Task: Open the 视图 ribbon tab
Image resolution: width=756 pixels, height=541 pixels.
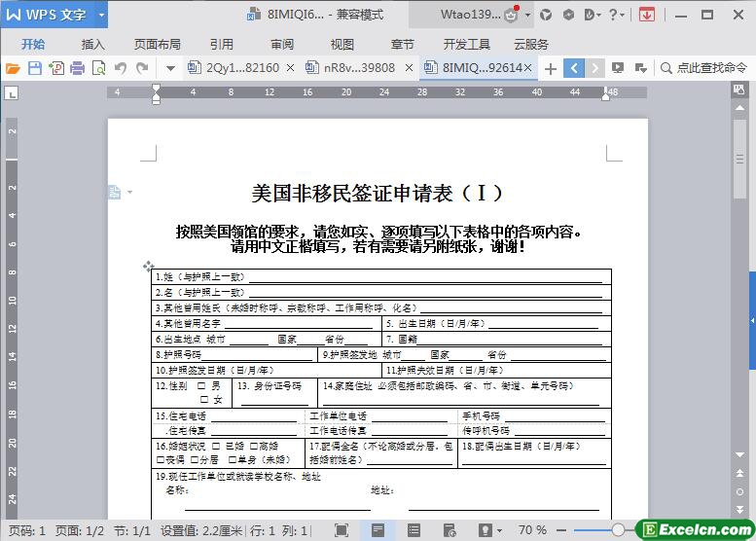Action: click(x=342, y=45)
